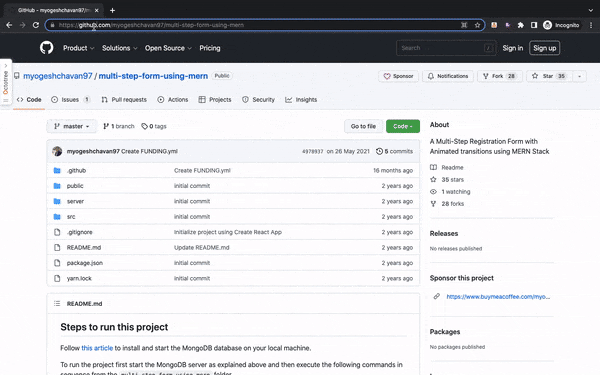Bookmark this page with the star icon

click(x=477, y=25)
